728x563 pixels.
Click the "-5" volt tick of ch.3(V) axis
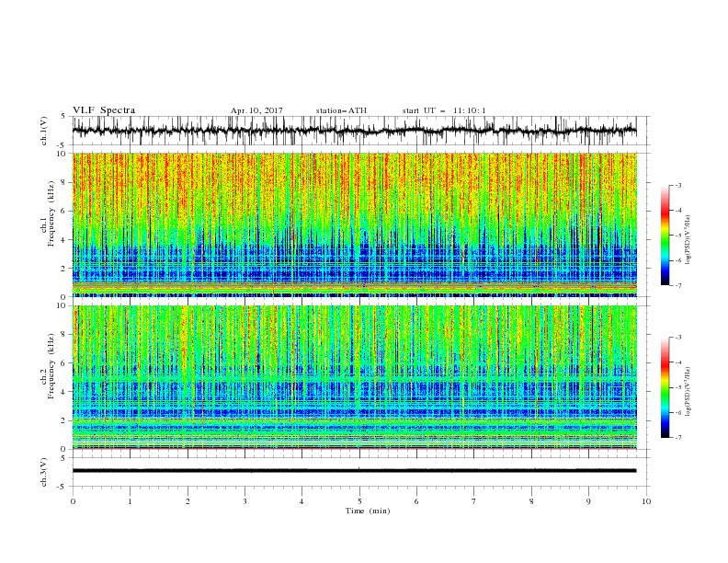(62, 487)
